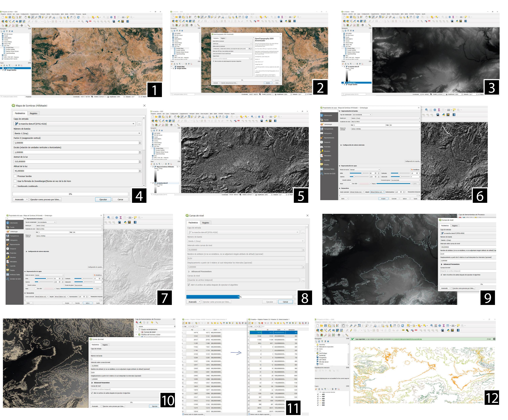Click Cerrar in the Hillshade dialog
This screenshot has width=508, height=420.
coord(120,200)
